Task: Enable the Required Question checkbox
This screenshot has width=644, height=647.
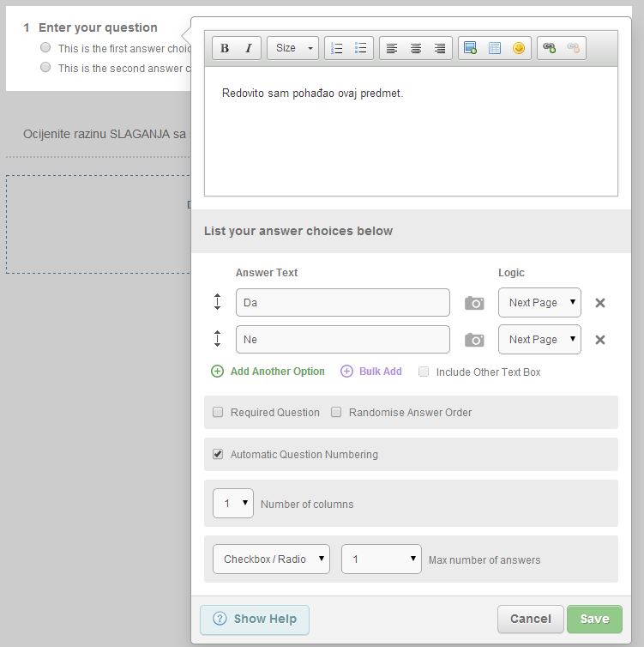Action: (x=218, y=413)
